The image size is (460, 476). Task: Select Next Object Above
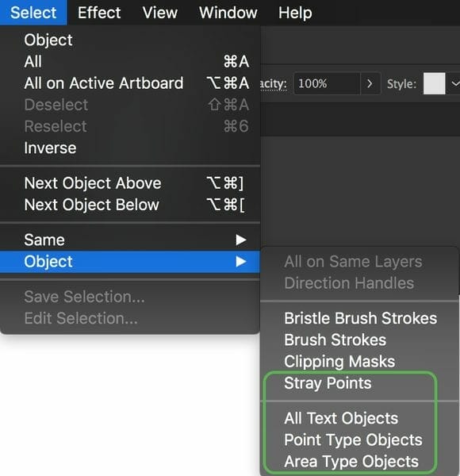[x=130, y=183]
